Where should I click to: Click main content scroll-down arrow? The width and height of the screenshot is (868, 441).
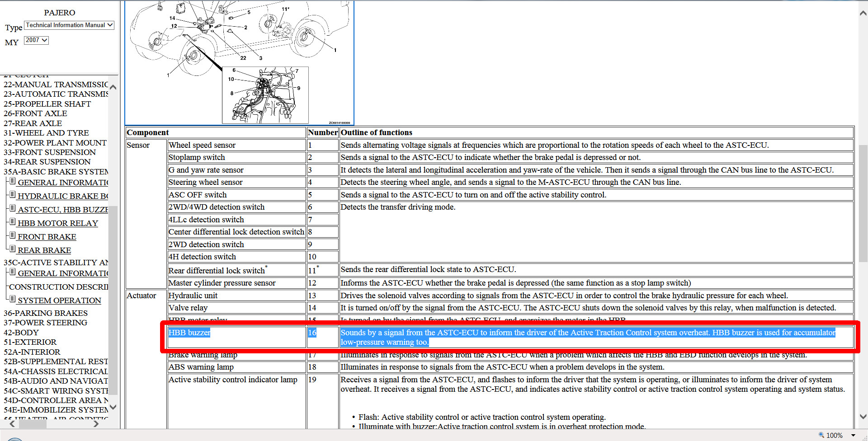pos(863,417)
